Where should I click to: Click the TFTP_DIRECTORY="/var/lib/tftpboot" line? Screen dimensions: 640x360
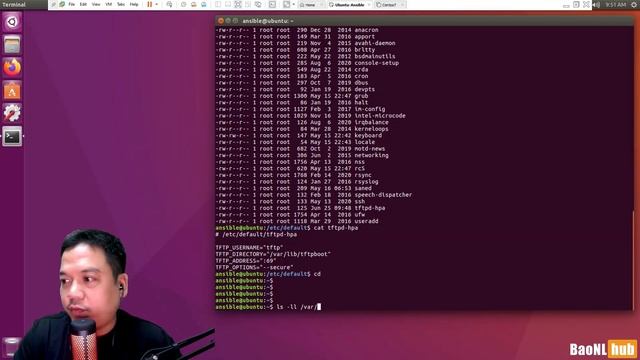pyautogui.click(x=273, y=254)
